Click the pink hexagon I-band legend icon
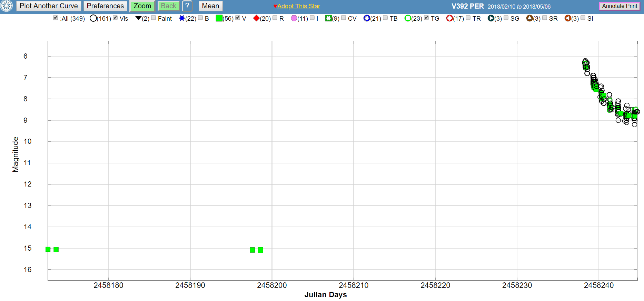The image size is (644, 301). (x=294, y=18)
